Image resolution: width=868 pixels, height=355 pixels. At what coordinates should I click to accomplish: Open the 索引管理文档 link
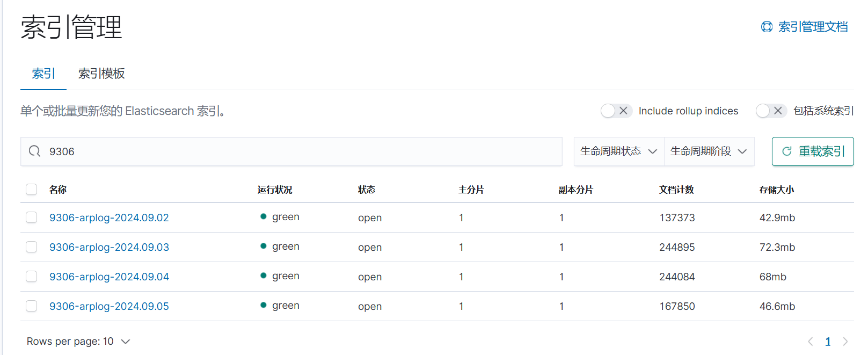pyautogui.click(x=813, y=27)
